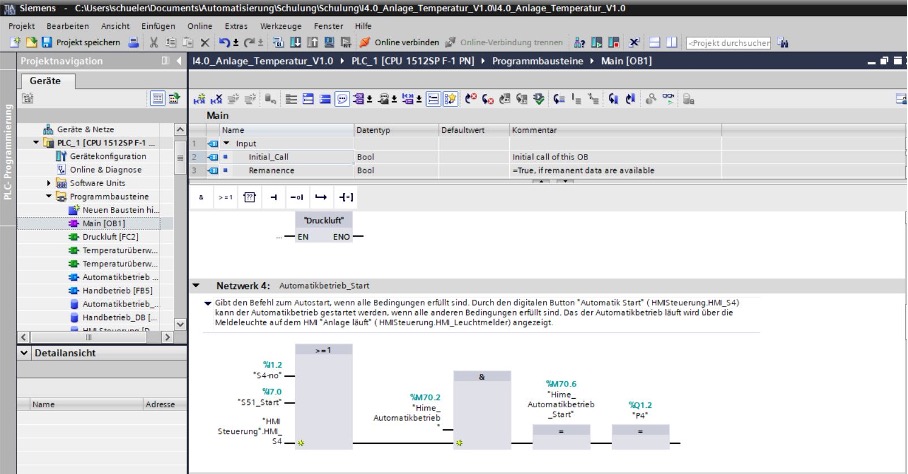Select the Geräte tab
The image size is (908, 474).
[x=45, y=80]
